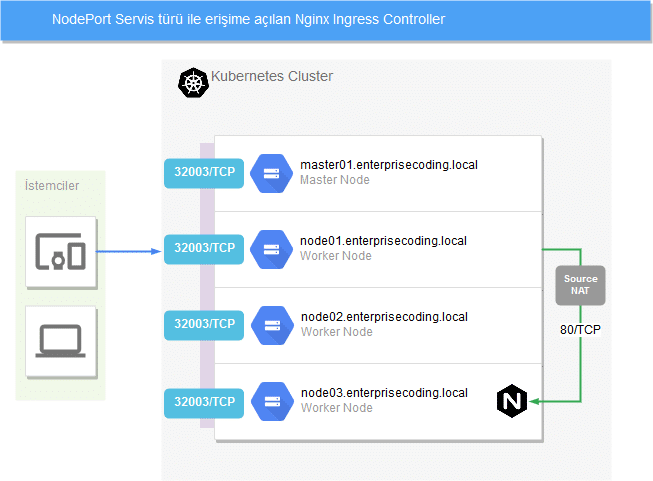Click the 32003/TCP badge beside node03
The height and width of the screenshot is (481, 653).
point(204,403)
